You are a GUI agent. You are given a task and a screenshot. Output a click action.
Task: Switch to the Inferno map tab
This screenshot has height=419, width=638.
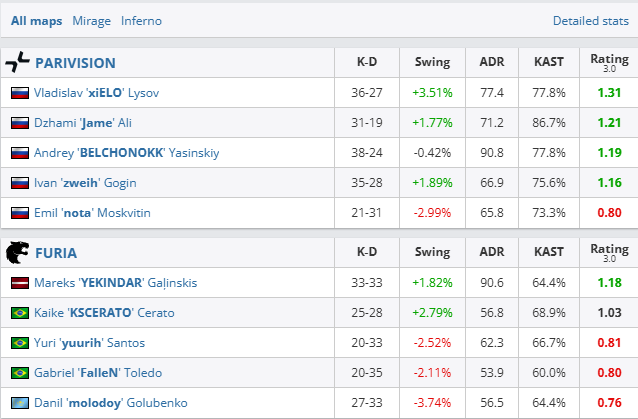point(141,21)
